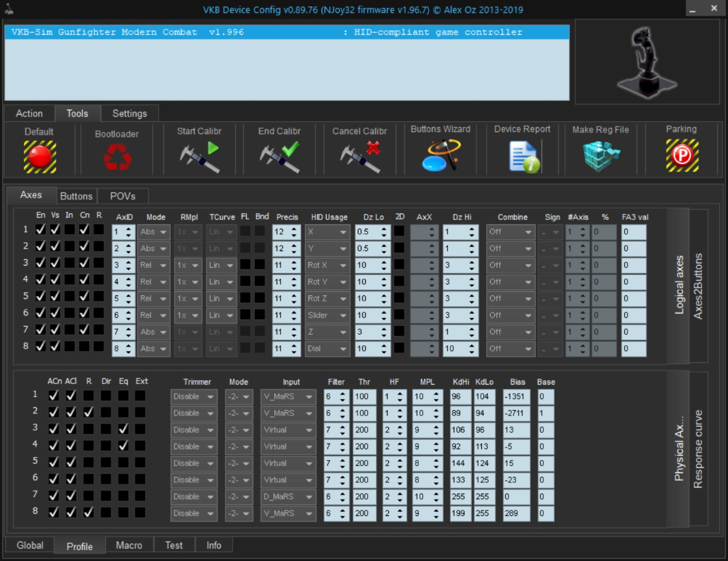Screen dimensions: 728x561
Task: Open the Buttons Wizard tool
Action: [441, 156]
